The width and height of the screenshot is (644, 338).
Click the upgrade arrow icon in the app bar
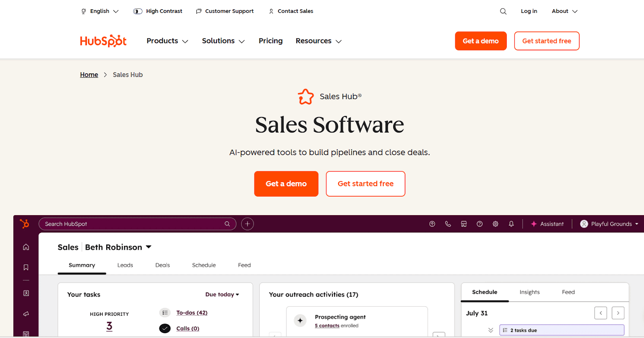click(x=432, y=224)
